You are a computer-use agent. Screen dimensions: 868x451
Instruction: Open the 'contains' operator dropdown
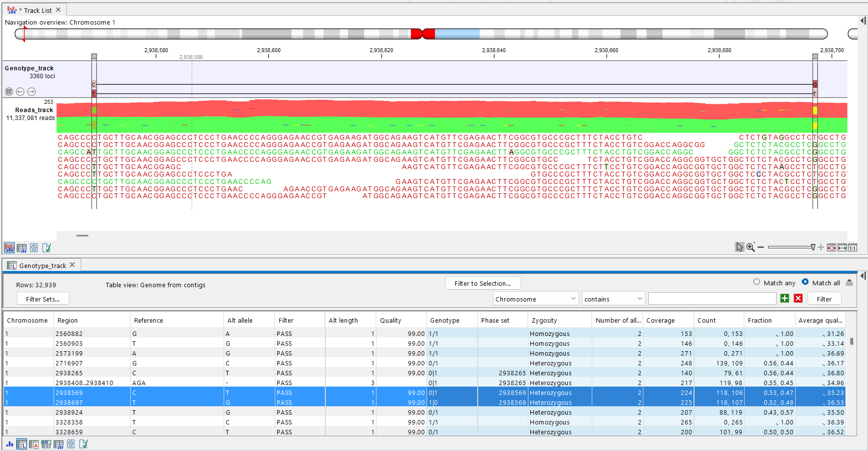tap(613, 299)
